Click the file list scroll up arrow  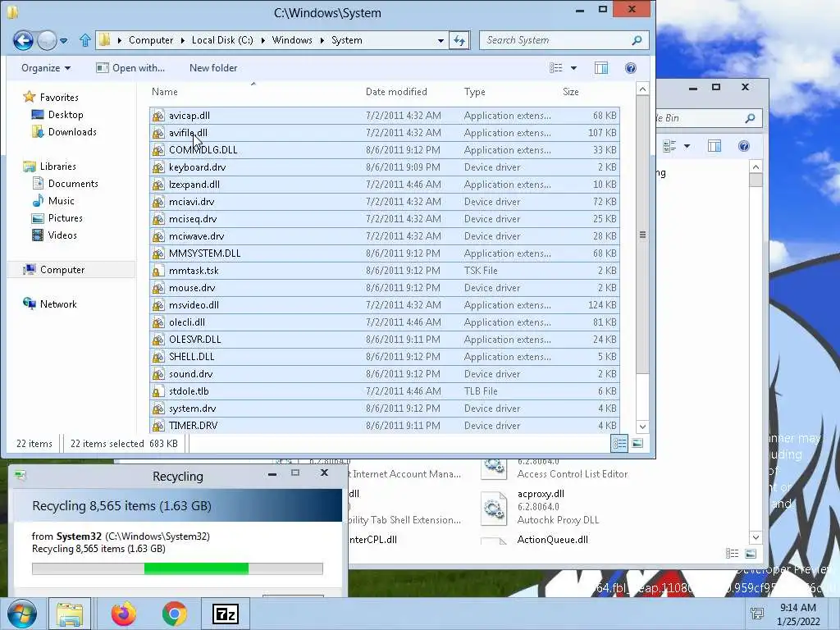coord(642,89)
